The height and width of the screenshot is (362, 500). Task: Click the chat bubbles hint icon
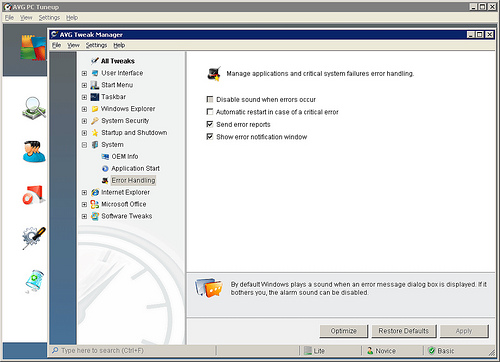click(209, 287)
